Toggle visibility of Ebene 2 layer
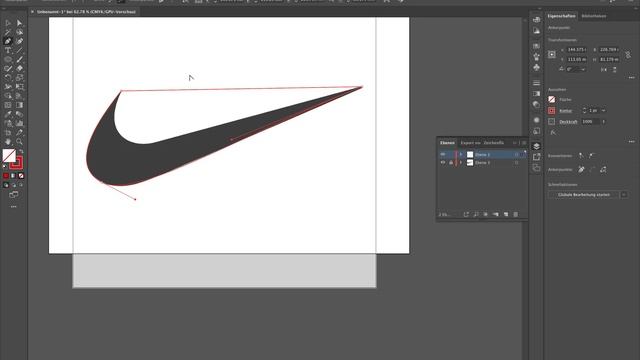Image resolution: width=640 pixels, height=360 pixels. tap(443, 154)
